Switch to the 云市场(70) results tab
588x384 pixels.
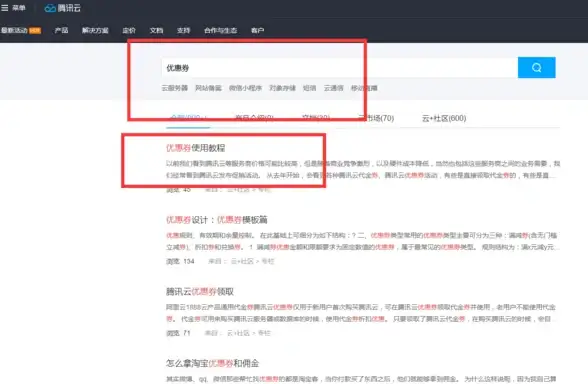click(376, 118)
